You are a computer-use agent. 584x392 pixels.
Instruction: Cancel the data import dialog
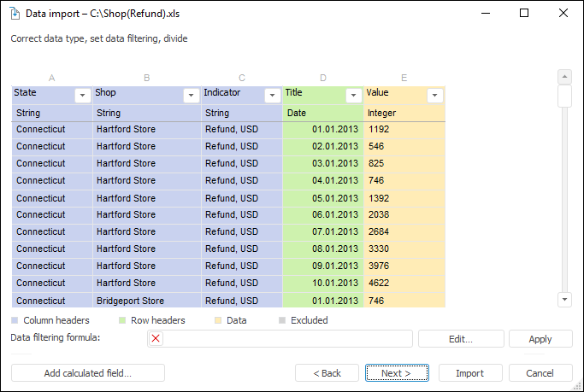click(540, 373)
